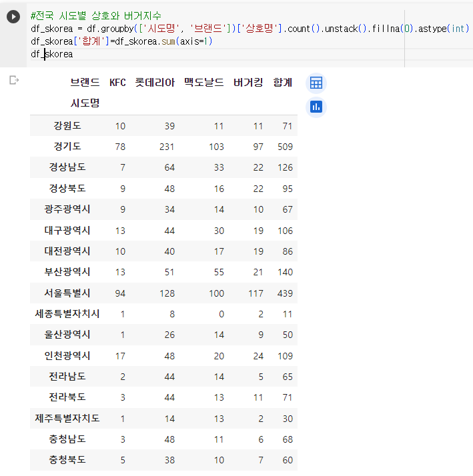Select the 경기도 total value 509
The height and width of the screenshot is (476, 473).
click(285, 147)
